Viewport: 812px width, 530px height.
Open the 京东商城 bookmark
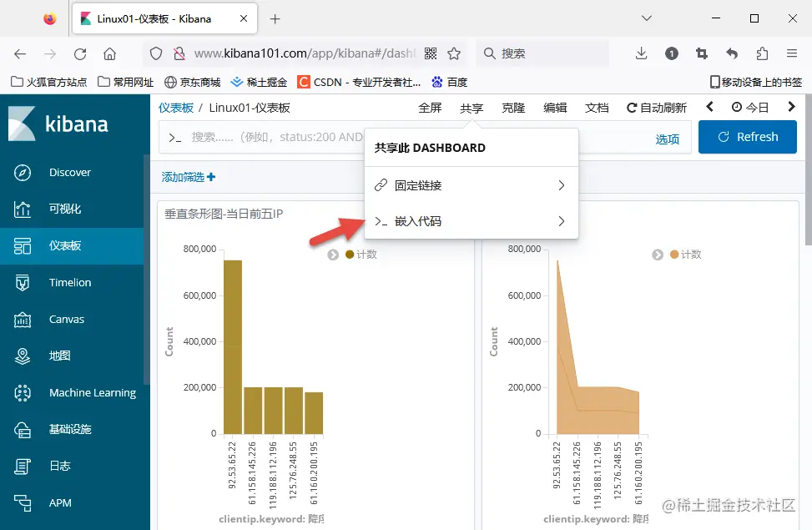192,82
